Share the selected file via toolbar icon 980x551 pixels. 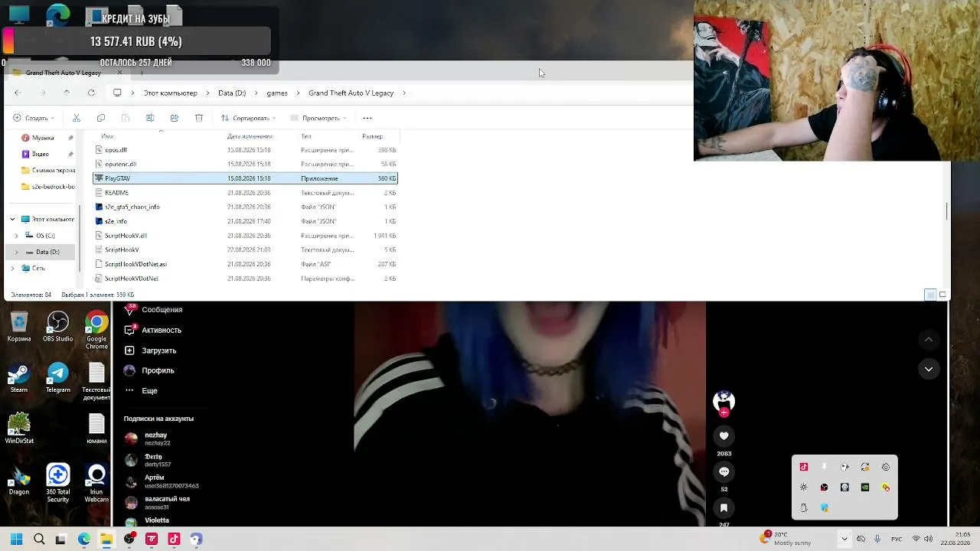click(175, 118)
